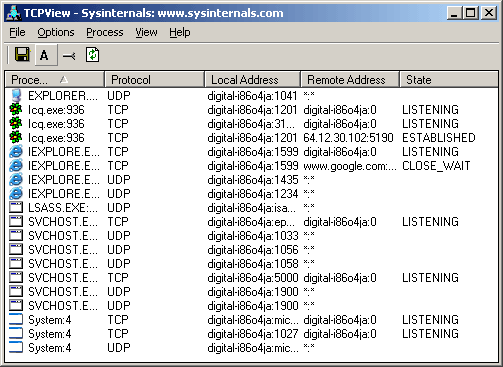Click the Remote Address column header

350,80
